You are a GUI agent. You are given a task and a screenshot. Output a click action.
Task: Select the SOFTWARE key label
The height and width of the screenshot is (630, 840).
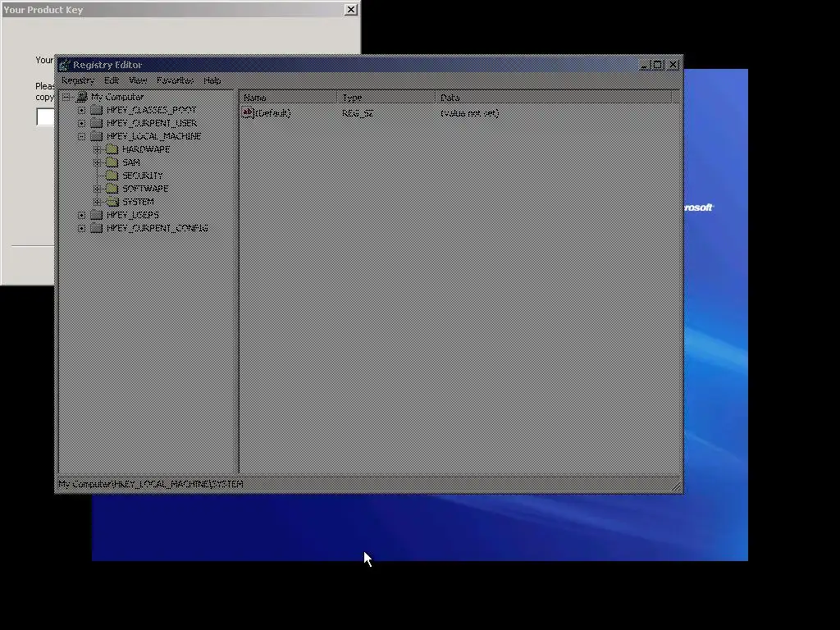[x=145, y=189]
